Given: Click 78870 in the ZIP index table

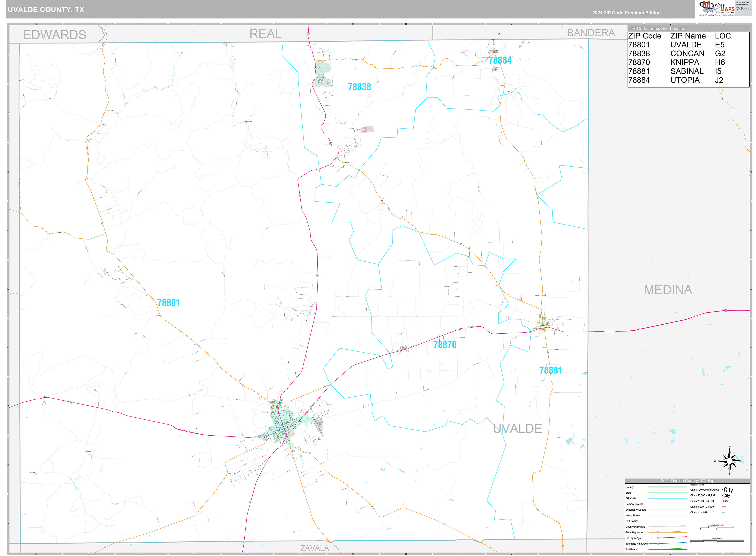Looking at the screenshot, I should (x=639, y=62).
